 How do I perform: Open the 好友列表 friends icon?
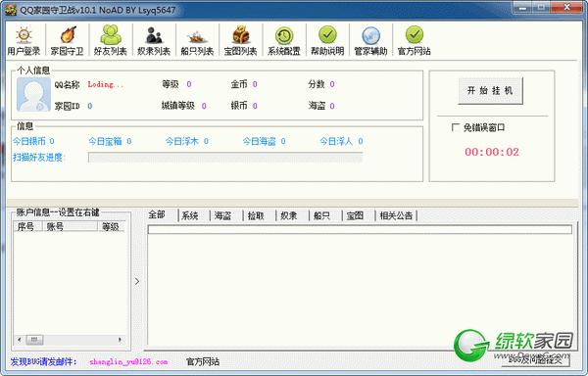111,40
